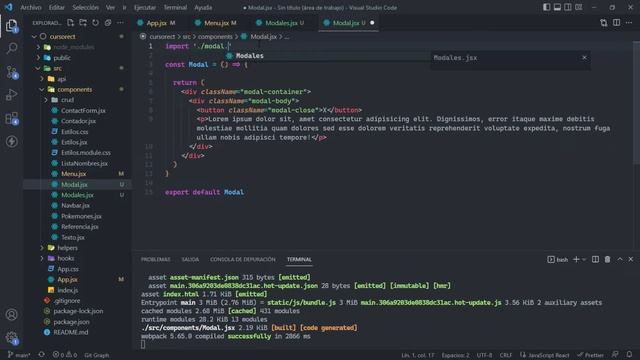Toggle primary sidebar layout button
This screenshot has height=360, width=640.
pyautogui.click(x=546, y=7)
